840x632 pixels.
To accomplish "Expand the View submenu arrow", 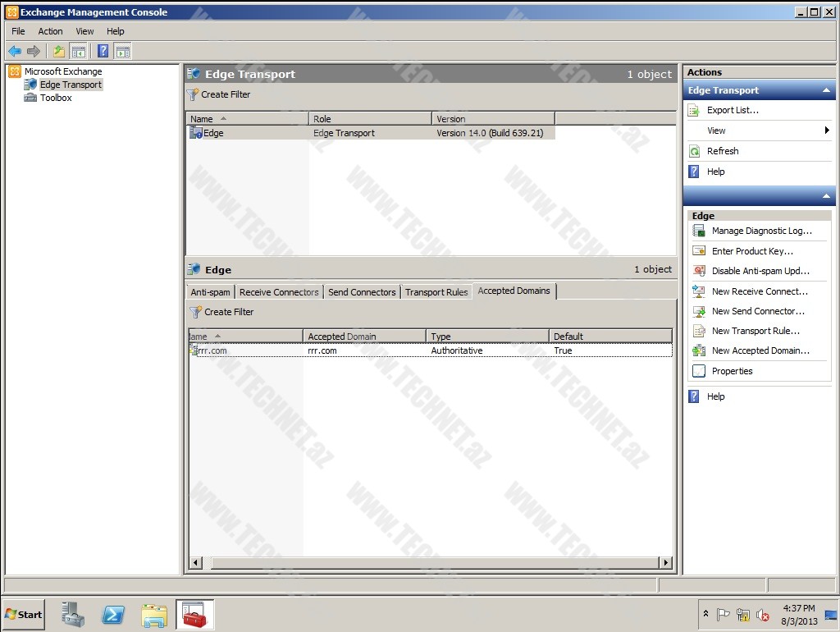I will (827, 131).
